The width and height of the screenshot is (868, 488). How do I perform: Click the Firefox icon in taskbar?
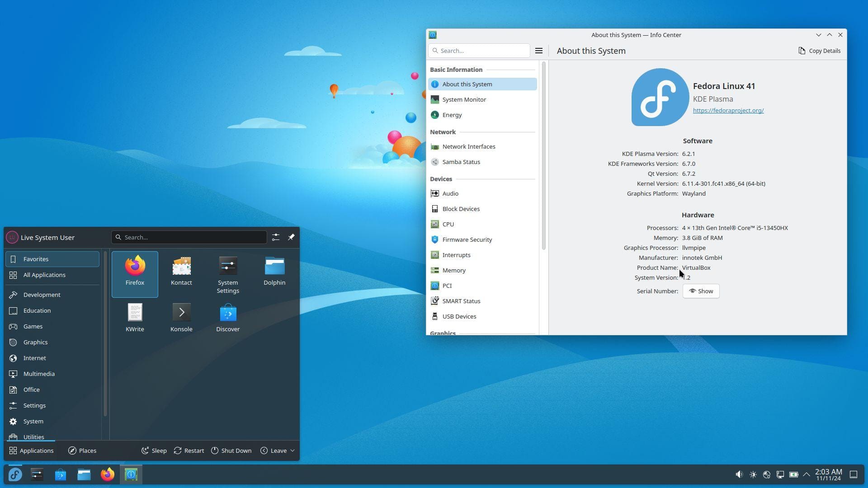pos(107,474)
